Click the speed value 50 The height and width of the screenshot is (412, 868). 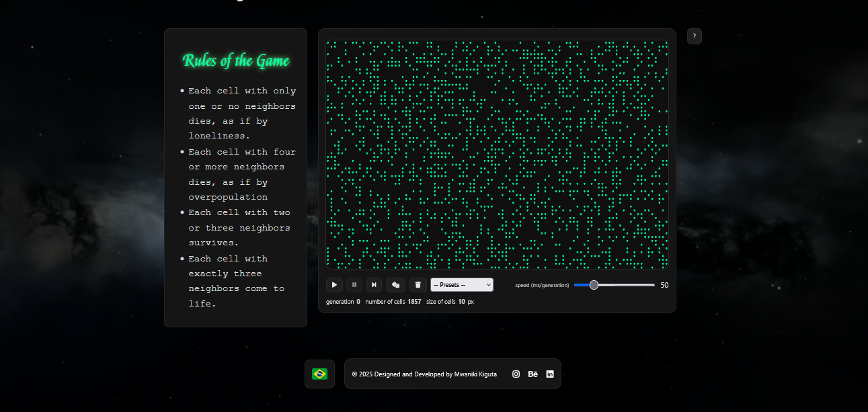pos(664,285)
